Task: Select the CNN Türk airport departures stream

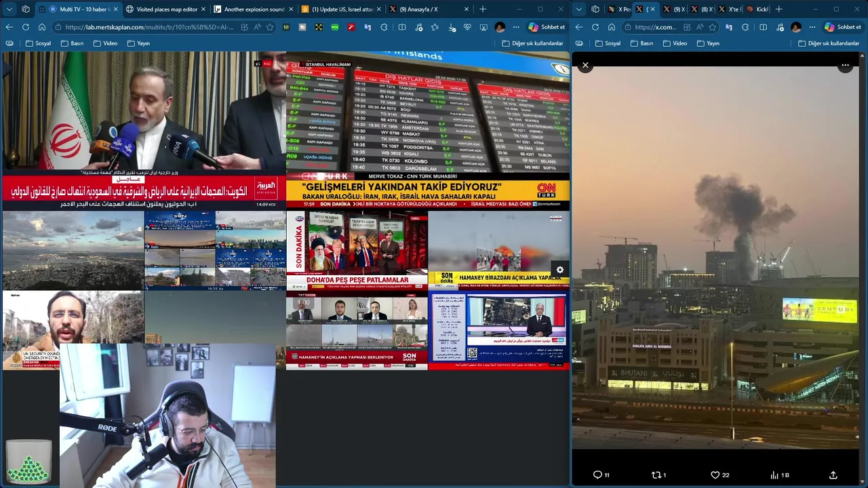Action: [427, 130]
